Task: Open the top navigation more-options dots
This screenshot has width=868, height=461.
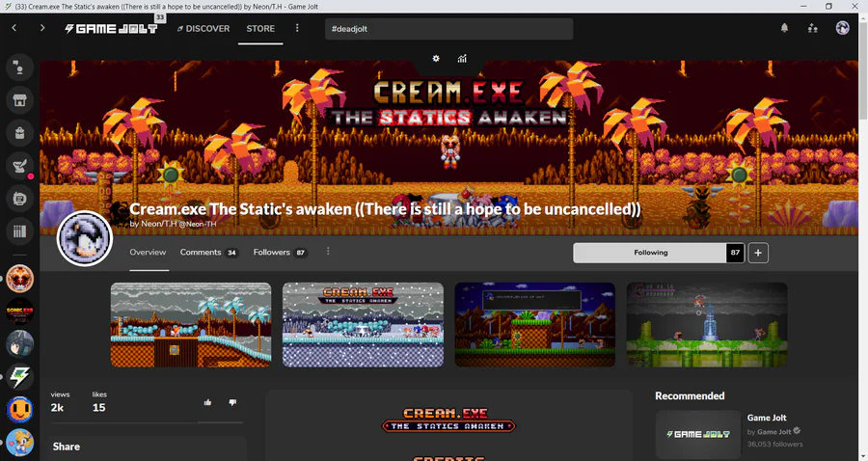Action: tap(297, 28)
